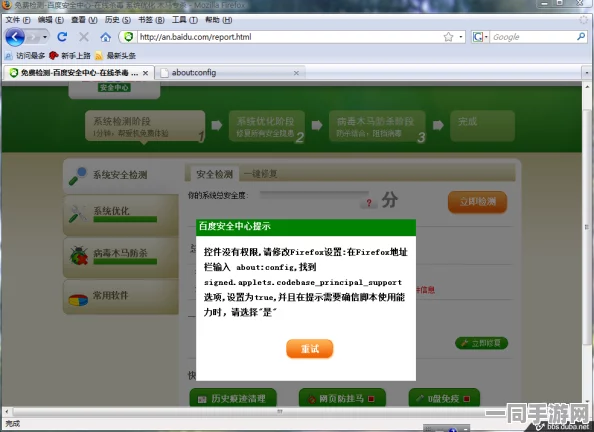Viewport: 594px width, 432px height.
Task: Open the 查看 (V) menu
Action: 84,20
